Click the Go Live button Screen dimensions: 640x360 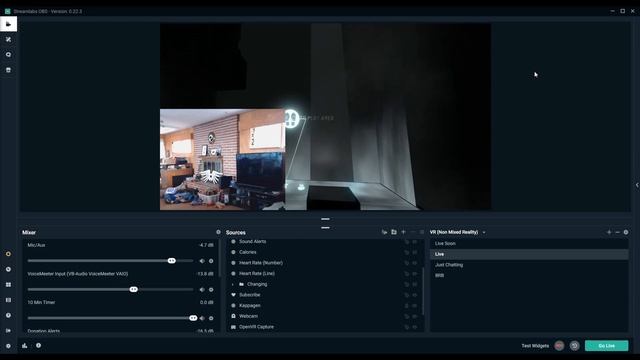pyautogui.click(x=607, y=346)
